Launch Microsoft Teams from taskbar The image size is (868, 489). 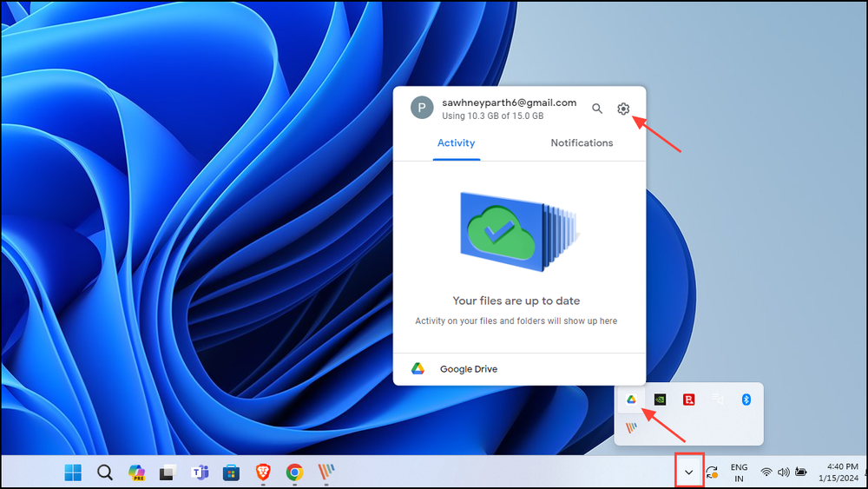pyautogui.click(x=200, y=472)
